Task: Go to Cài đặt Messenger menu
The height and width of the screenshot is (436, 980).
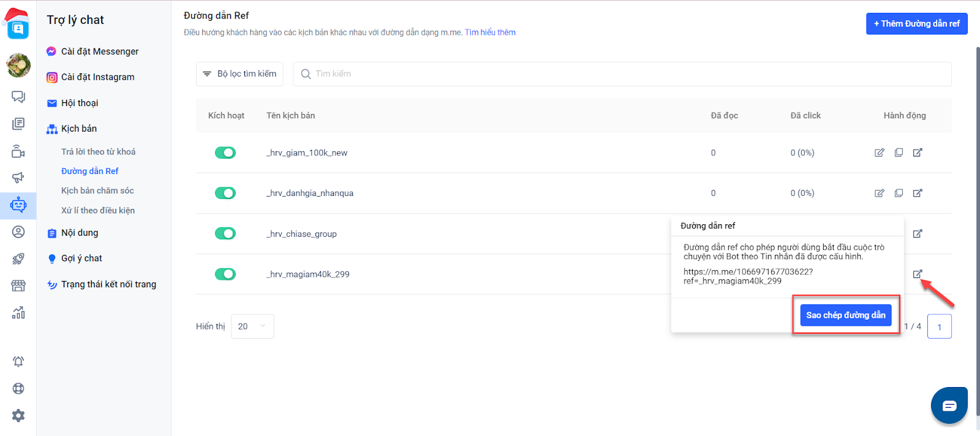Action: [100, 51]
